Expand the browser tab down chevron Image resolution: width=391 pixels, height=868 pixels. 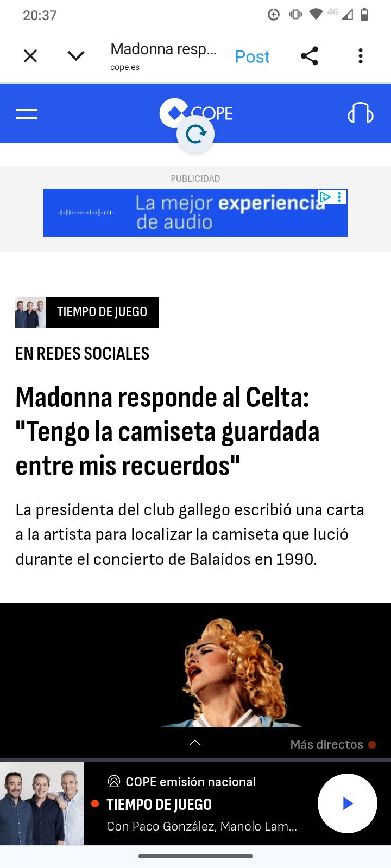tap(76, 56)
